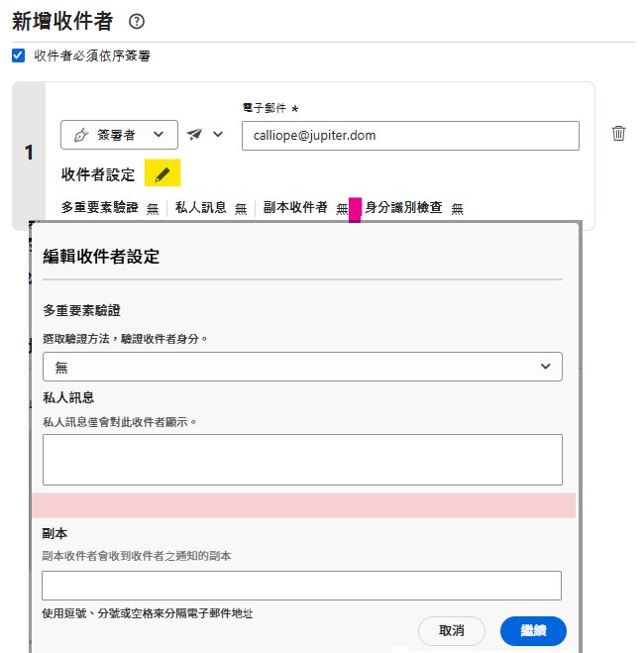
Task: Click the pencil edit icon for 收件者設定
Action: (x=162, y=172)
